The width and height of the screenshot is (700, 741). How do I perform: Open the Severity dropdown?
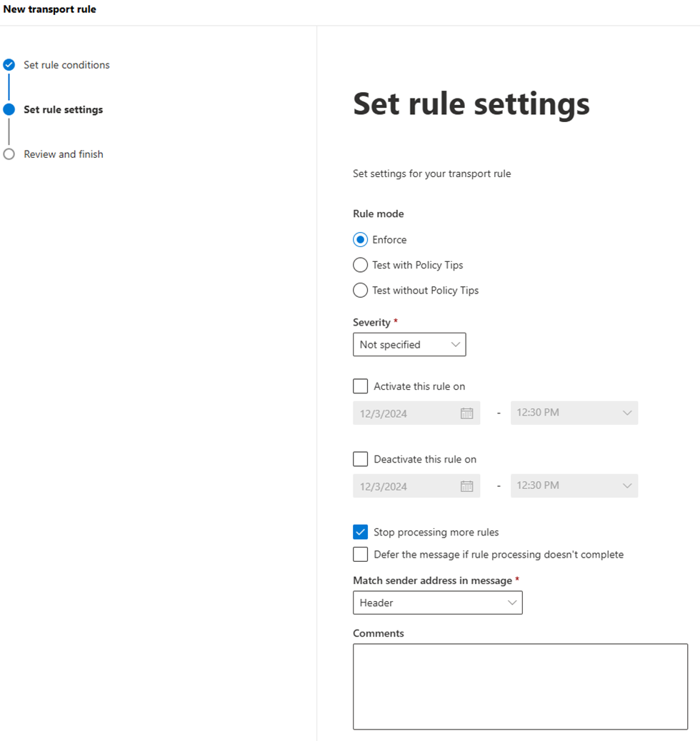tap(409, 345)
